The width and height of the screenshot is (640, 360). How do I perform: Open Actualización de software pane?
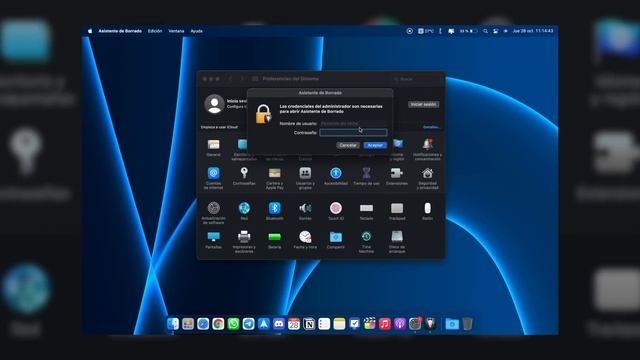tap(213, 212)
